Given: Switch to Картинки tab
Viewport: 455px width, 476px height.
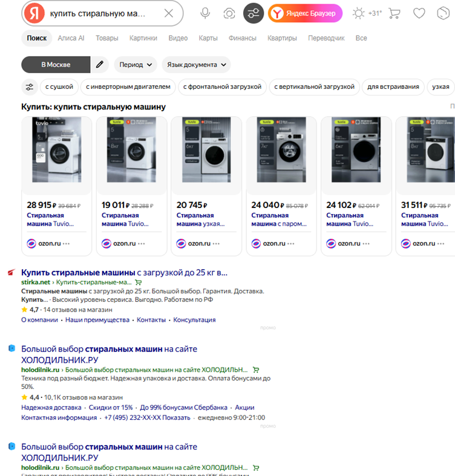Looking at the screenshot, I should pos(143,38).
